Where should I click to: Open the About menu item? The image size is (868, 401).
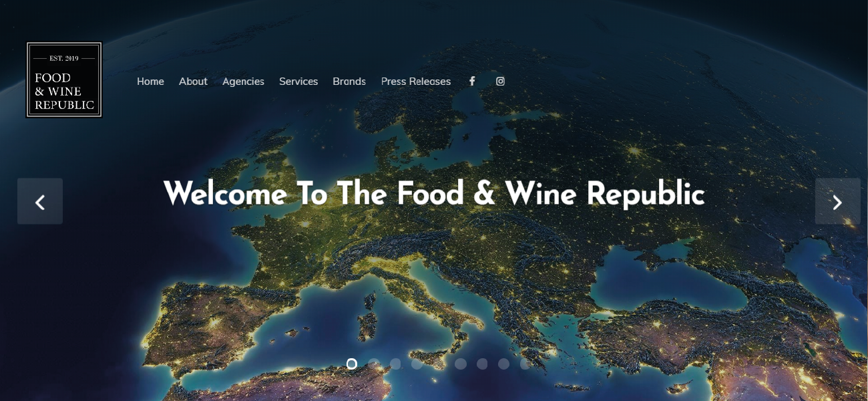click(193, 81)
